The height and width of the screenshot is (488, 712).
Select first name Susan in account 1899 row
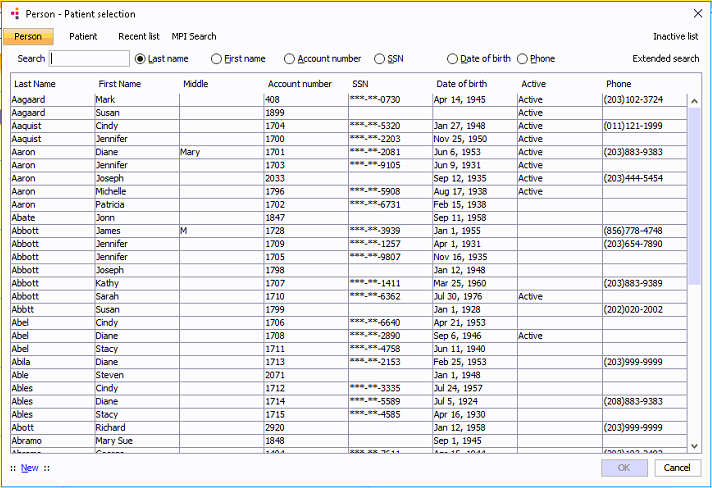[107, 113]
